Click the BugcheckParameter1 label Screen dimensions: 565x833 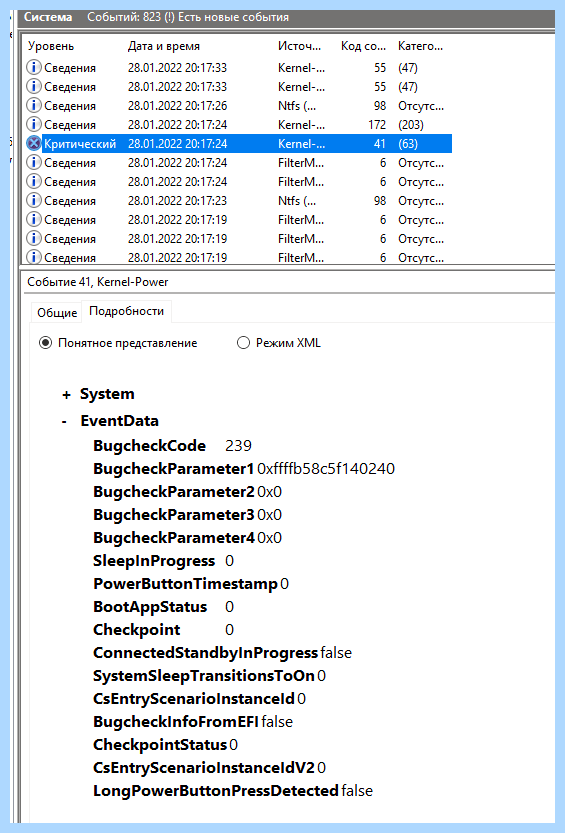tap(174, 469)
